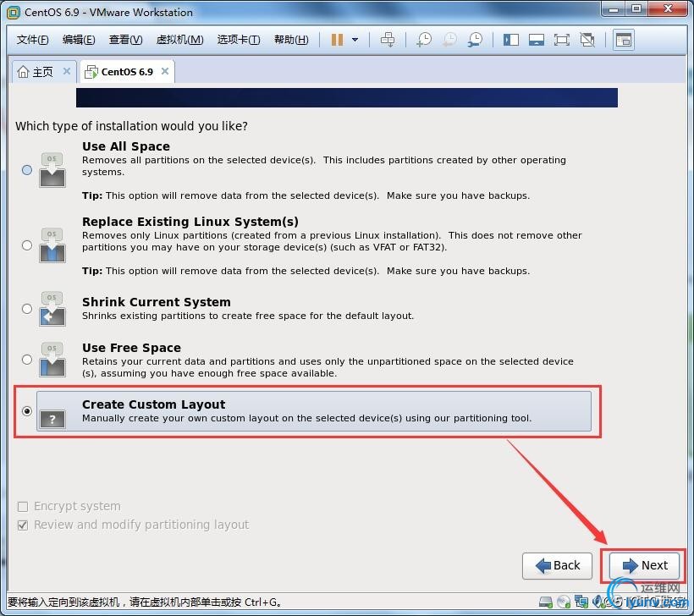Switch to Unity mode using the toolbar icon
The image size is (694, 616).
(x=587, y=40)
